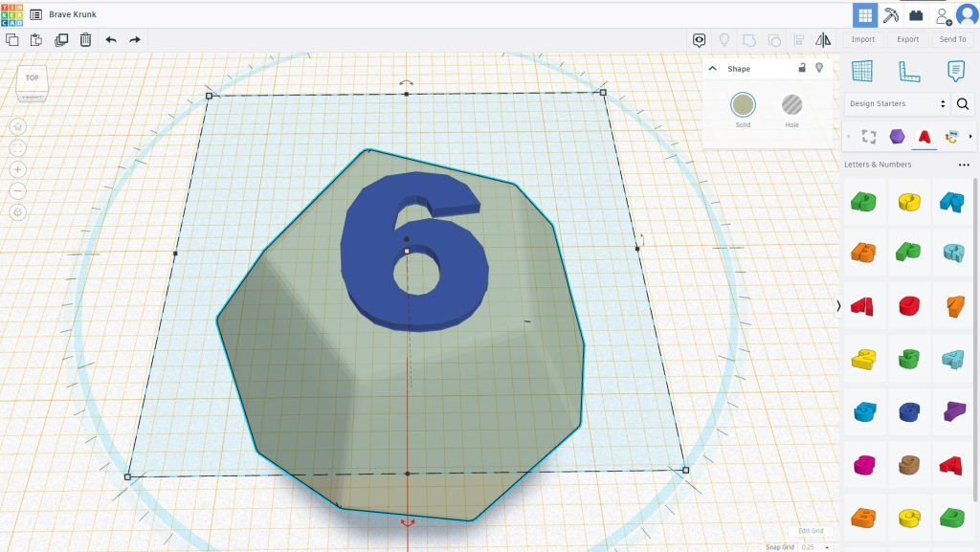Pick the purple number 7 shape
Screen dimensions: 980x552
(x=954, y=412)
